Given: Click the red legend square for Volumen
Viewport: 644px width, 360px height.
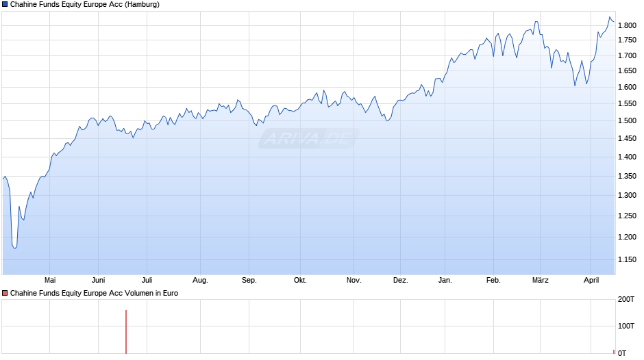Looking at the screenshot, I should coord(5,293).
